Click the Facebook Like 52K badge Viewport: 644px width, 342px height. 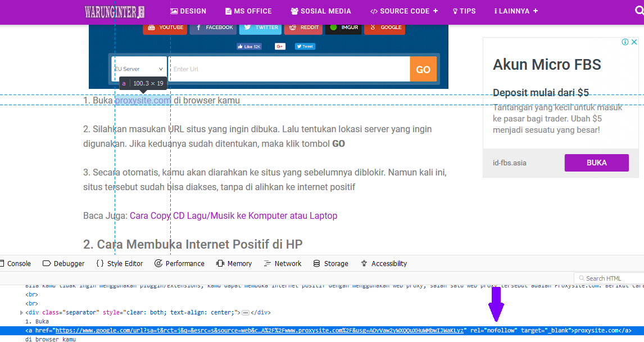point(249,47)
